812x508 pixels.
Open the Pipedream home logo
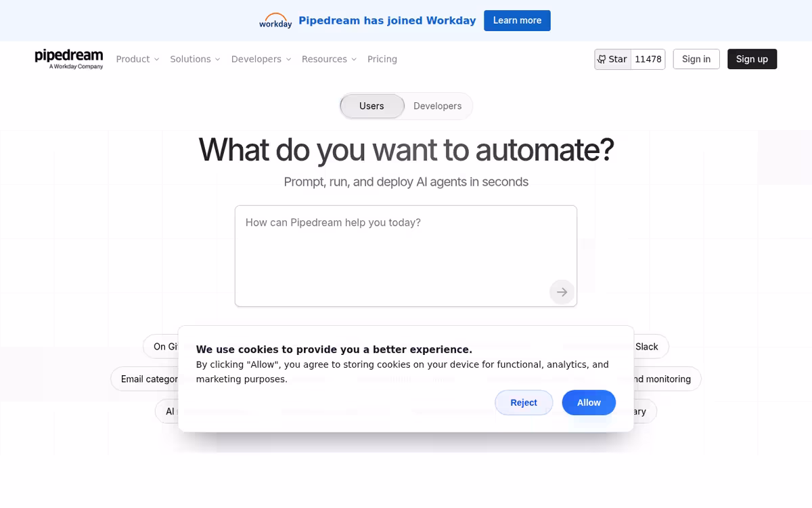click(69, 59)
